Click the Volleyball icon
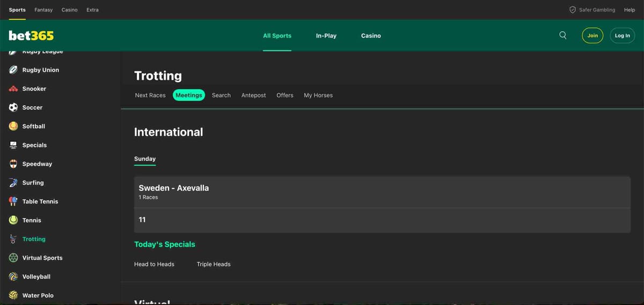The width and height of the screenshot is (644, 305). click(x=13, y=277)
